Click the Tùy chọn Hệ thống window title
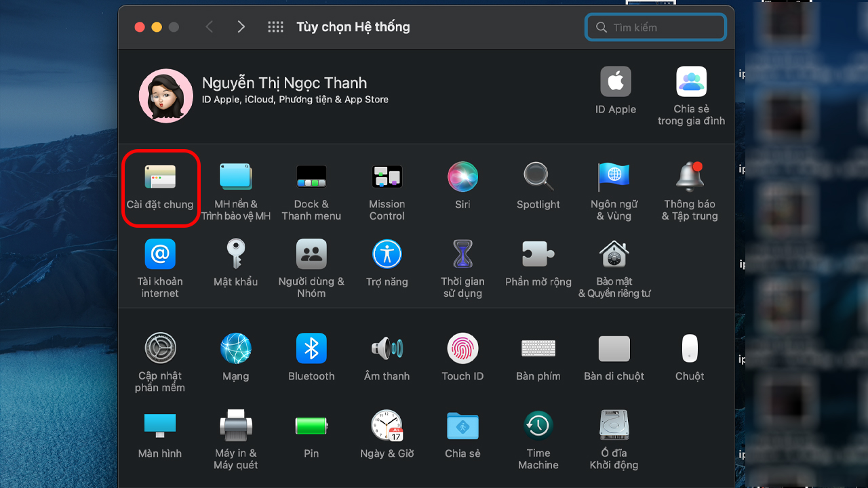The width and height of the screenshot is (868, 488). click(353, 27)
